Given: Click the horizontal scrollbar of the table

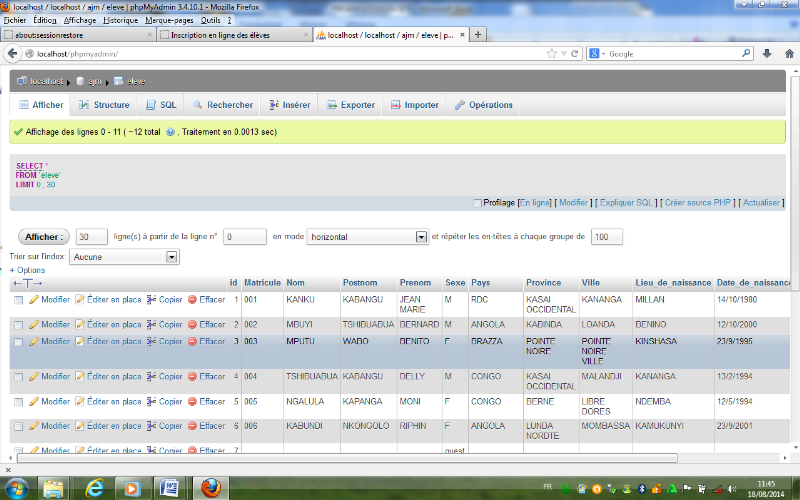Looking at the screenshot, I should (347, 458).
